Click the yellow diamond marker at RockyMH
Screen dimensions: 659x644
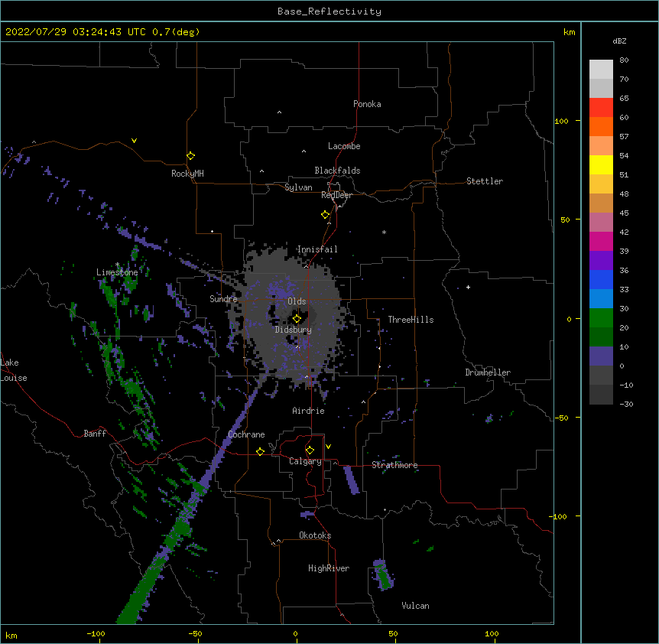(191, 156)
